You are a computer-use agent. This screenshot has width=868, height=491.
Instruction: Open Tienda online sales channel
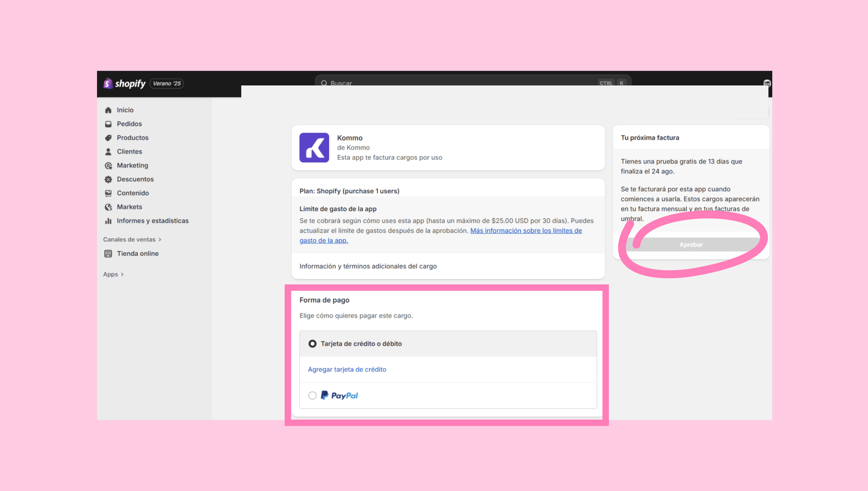click(138, 253)
